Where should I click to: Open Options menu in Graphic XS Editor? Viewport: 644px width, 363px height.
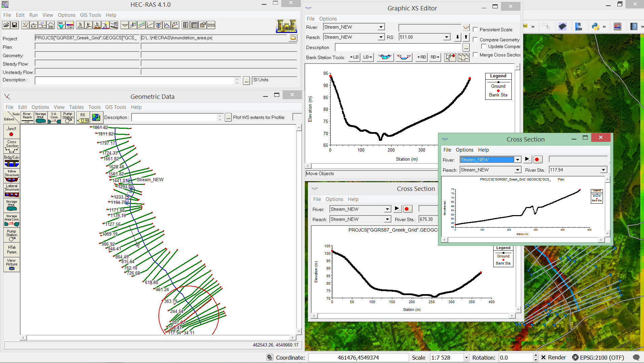[328, 18]
